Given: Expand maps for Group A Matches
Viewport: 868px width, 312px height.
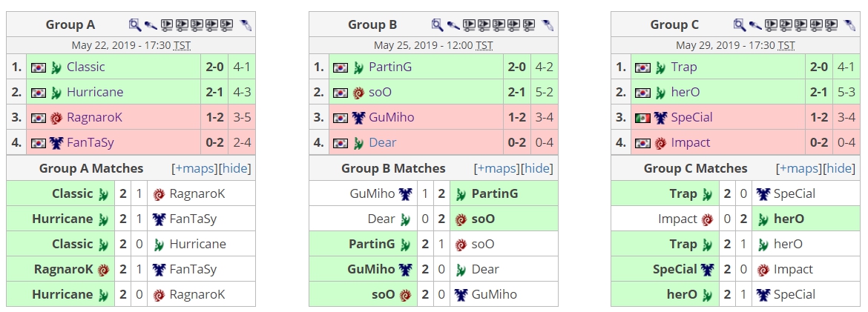Looking at the screenshot, I should (x=195, y=168).
